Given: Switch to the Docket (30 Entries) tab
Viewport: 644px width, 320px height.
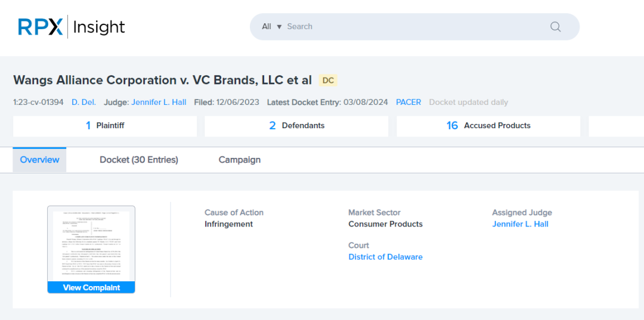Looking at the screenshot, I should 139,160.
